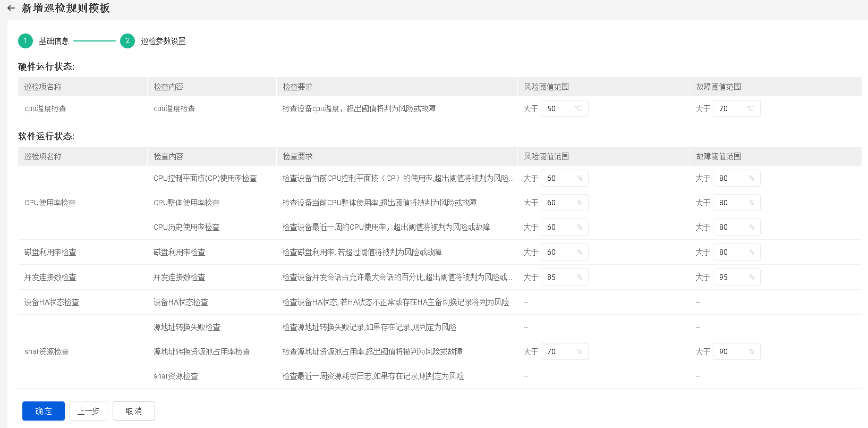Click CPU整体使用率检查 risk threshold input
868x428 pixels.
tap(558, 203)
